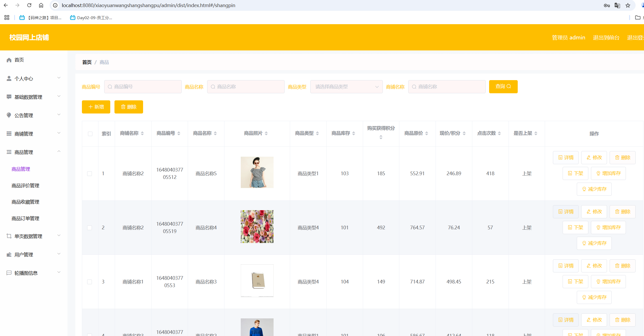
Task: Open the browser translate page icon
Action: [x=617, y=5]
